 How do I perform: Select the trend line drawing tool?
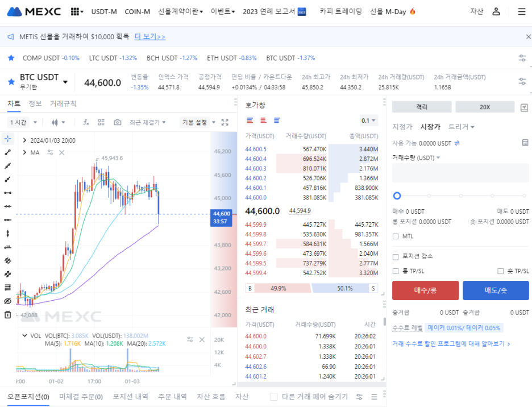coord(8,152)
